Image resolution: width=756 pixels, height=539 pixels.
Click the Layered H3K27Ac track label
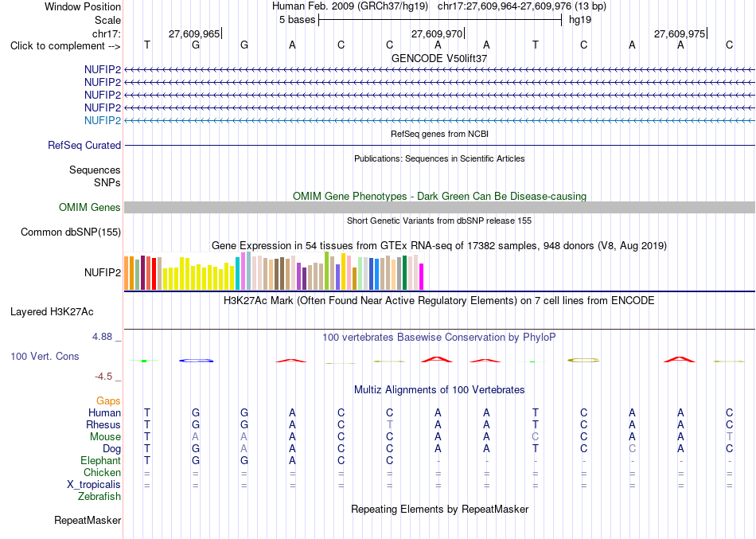coord(52,312)
